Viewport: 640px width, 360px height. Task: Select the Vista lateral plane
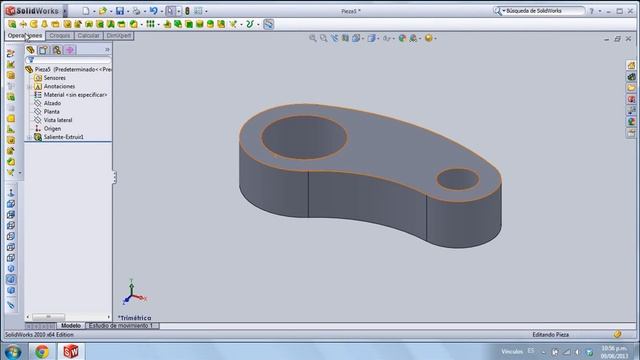tap(53, 120)
